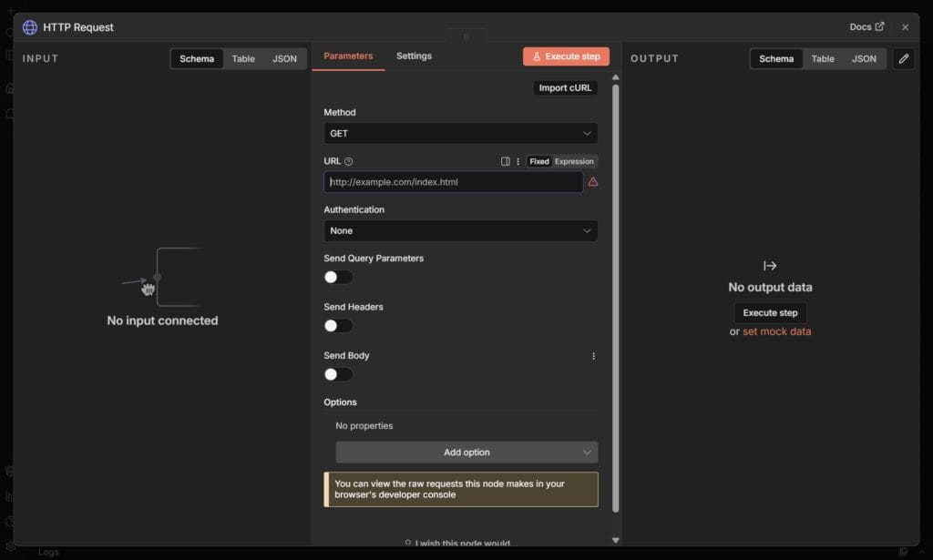Switch to the Settings tab
Viewport: 933px width, 560px height.
(x=414, y=56)
